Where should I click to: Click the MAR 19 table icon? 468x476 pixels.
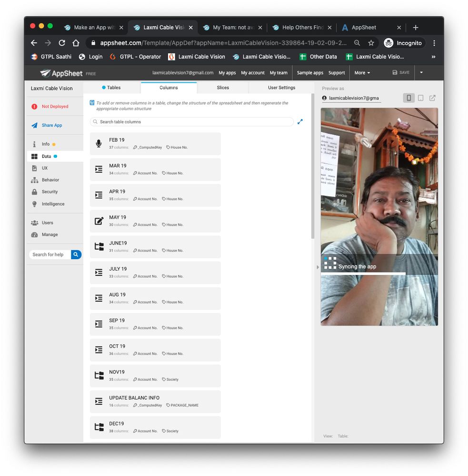[99, 169]
